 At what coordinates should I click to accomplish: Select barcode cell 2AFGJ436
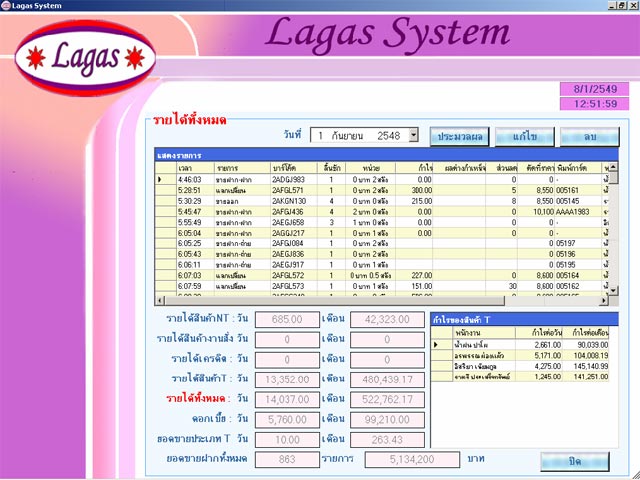coord(294,211)
